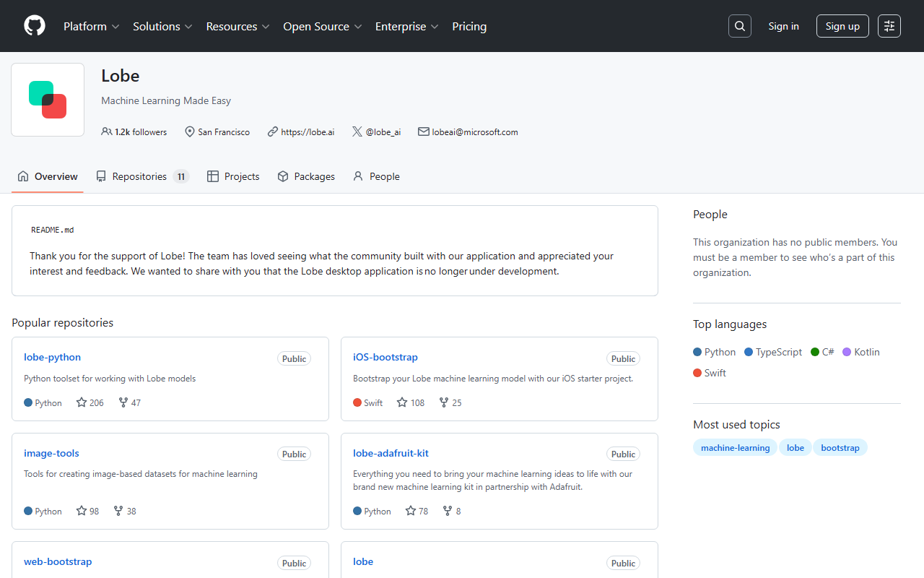Filter by Swift in Top languages
This screenshot has height=578, width=924.
[710, 373]
